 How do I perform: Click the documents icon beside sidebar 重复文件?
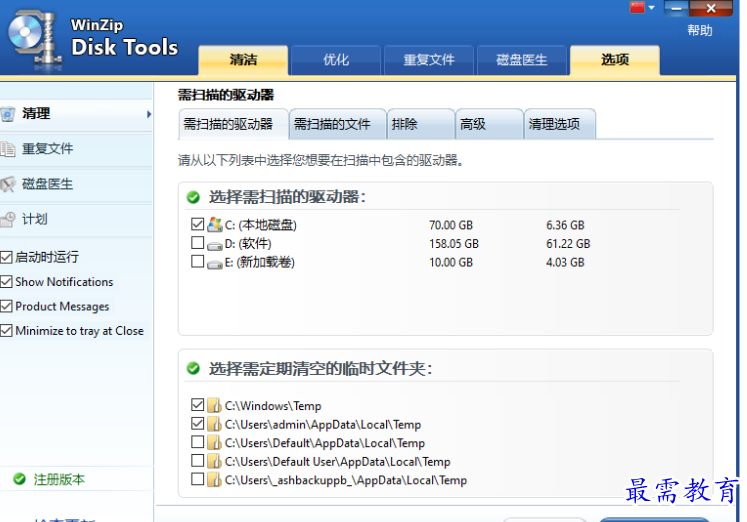point(8,149)
